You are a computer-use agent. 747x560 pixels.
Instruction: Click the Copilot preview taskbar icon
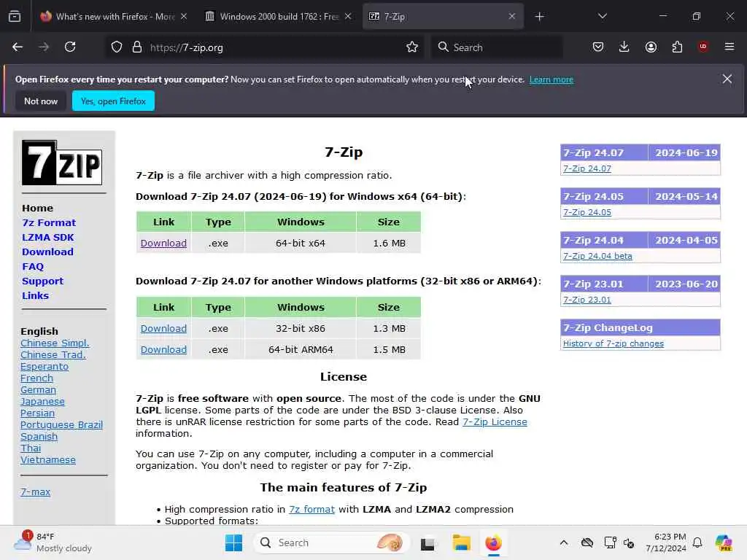tap(724, 542)
